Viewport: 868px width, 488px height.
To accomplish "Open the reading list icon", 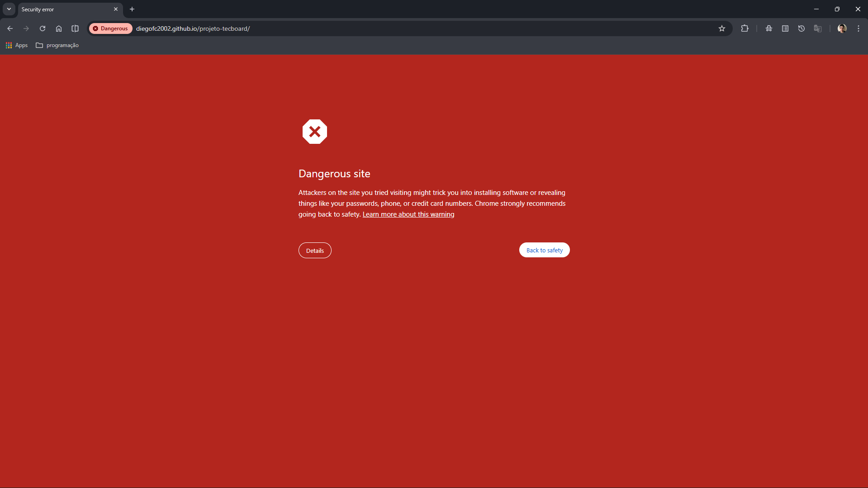I will (x=785, y=28).
